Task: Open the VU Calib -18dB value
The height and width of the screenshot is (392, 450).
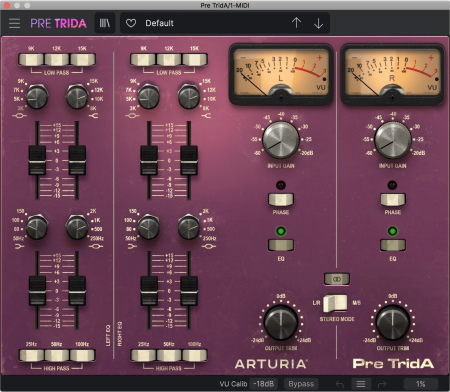Action: pyautogui.click(x=263, y=384)
